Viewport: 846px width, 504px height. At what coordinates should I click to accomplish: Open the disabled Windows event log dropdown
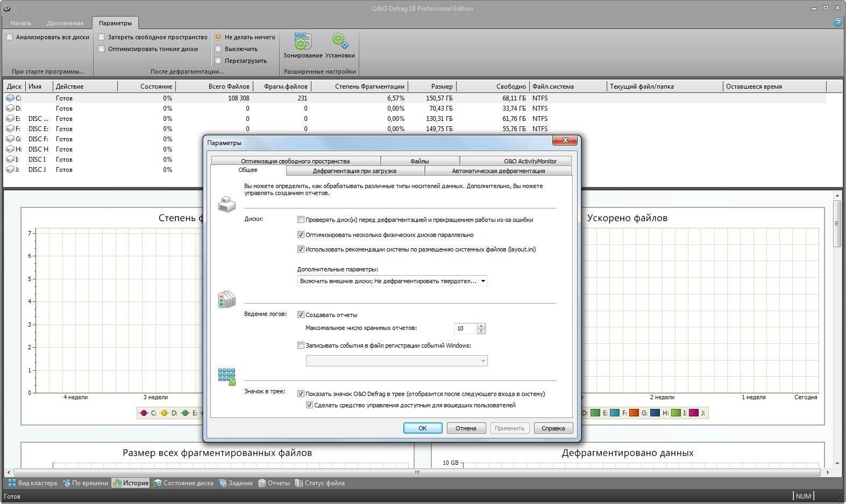396,361
